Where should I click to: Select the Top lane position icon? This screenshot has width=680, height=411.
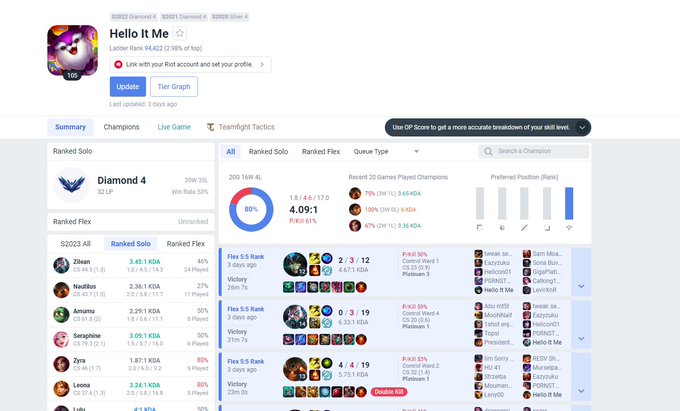pos(480,228)
